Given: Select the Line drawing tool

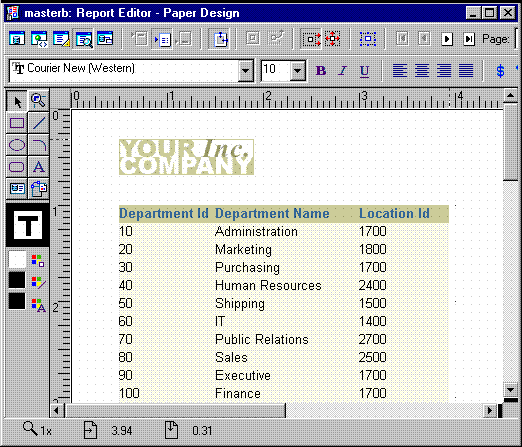Looking at the screenshot, I should tap(39, 123).
